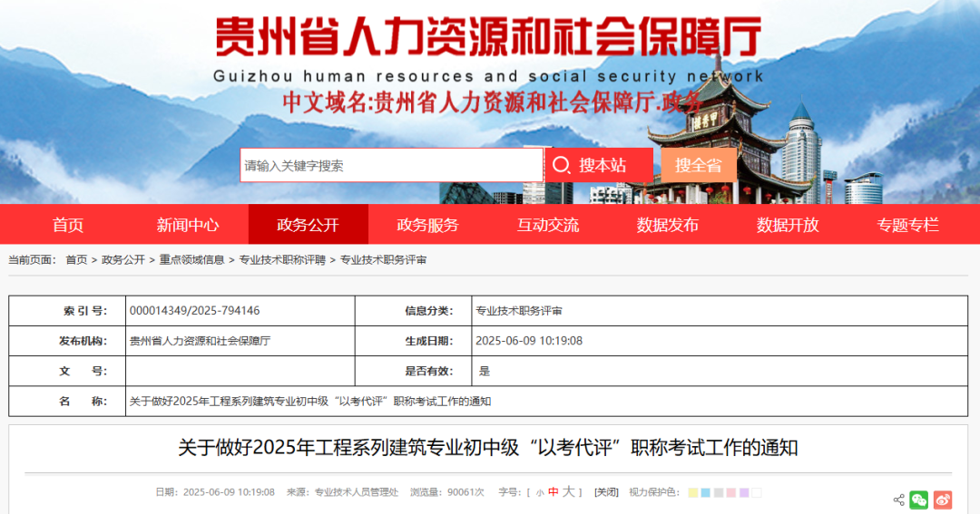Click 专业技术职称评聘 breadcrumb link

coord(282,260)
